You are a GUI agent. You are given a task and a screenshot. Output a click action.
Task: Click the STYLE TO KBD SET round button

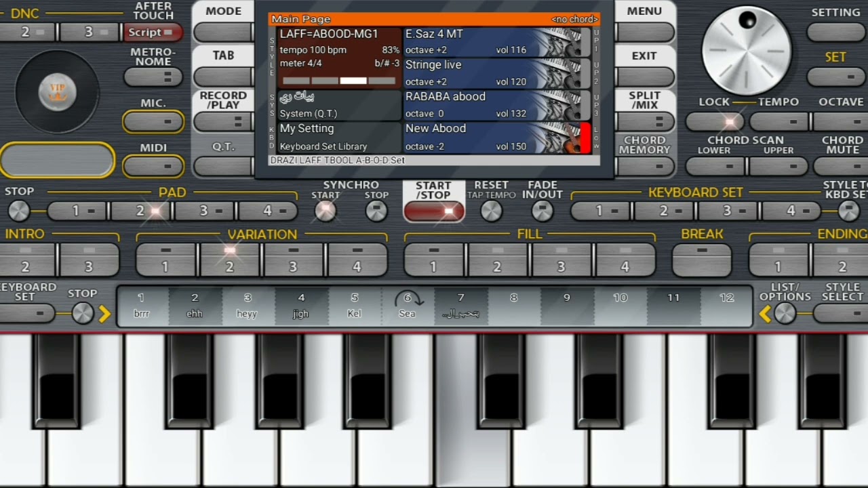[850, 211]
